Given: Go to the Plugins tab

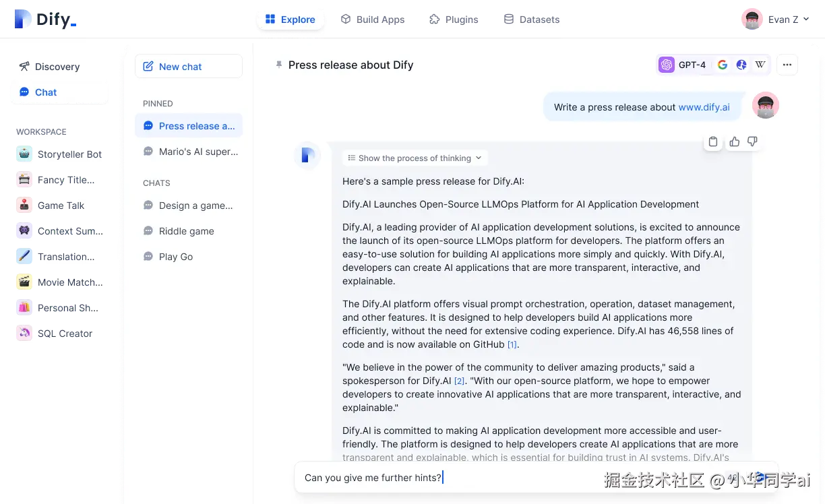Looking at the screenshot, I should coord(454,20).
